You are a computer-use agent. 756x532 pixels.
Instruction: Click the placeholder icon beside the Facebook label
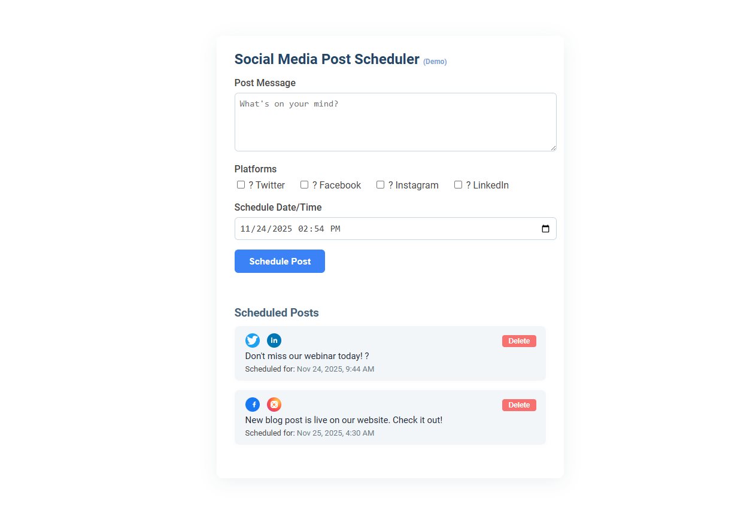(314, 185)
